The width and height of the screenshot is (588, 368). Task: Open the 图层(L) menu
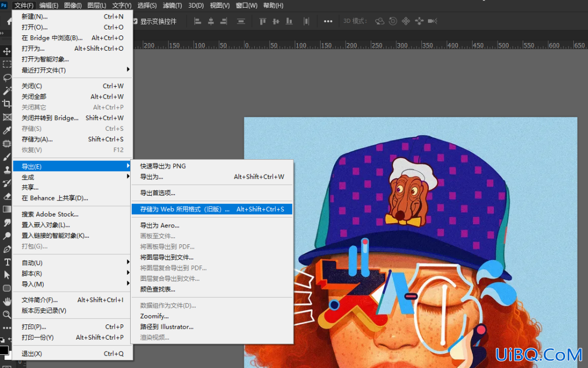coord(97,5)
